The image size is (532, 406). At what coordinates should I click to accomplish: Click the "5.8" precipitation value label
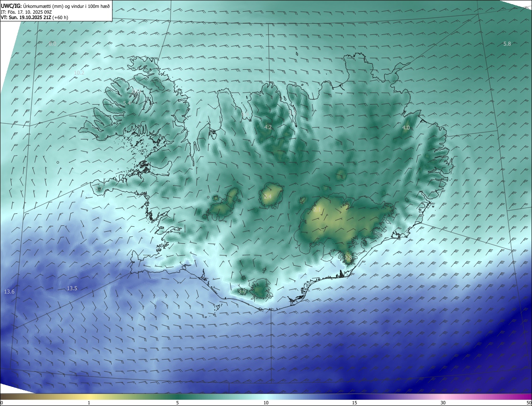507,44
